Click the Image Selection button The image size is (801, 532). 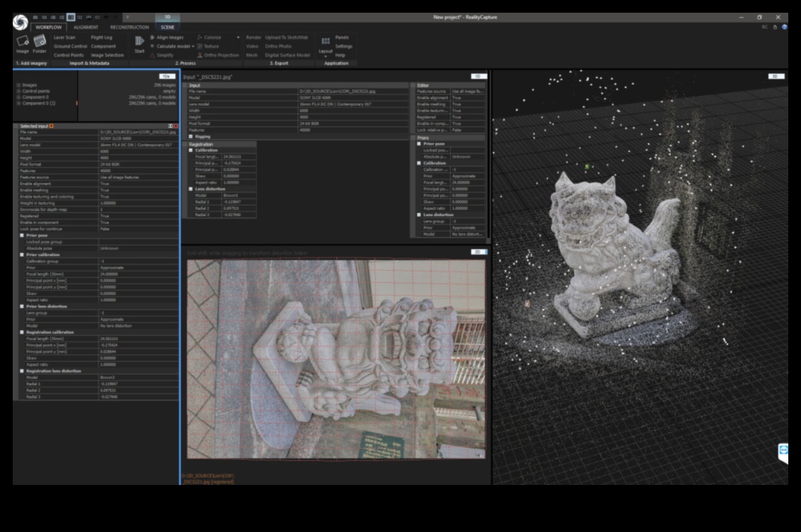(107, 55)
